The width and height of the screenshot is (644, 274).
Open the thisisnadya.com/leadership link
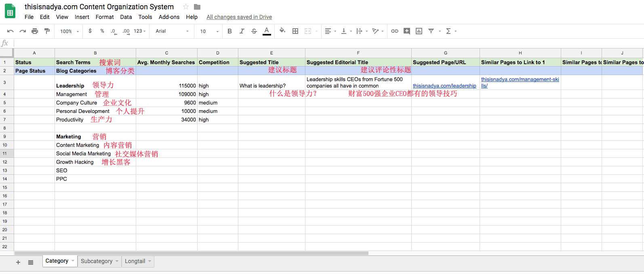[x=444, y=86]
